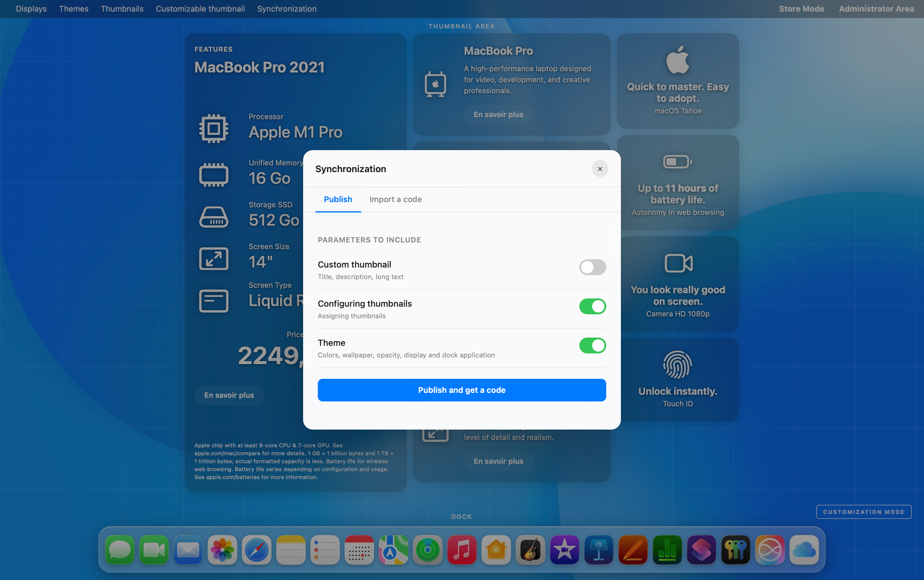Enable the Custom thumbnail toggle
The image size is (924, 580).
(592, 267)
